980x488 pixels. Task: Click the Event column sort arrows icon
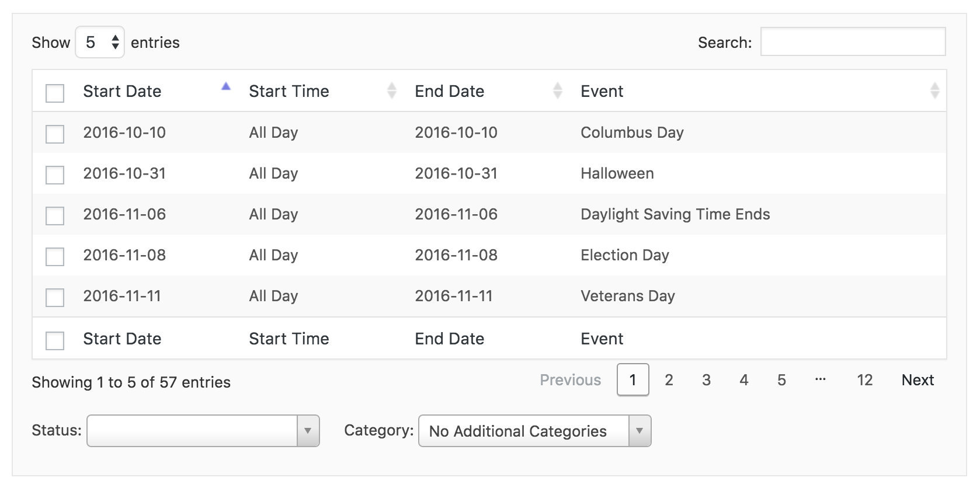[935, 91]
